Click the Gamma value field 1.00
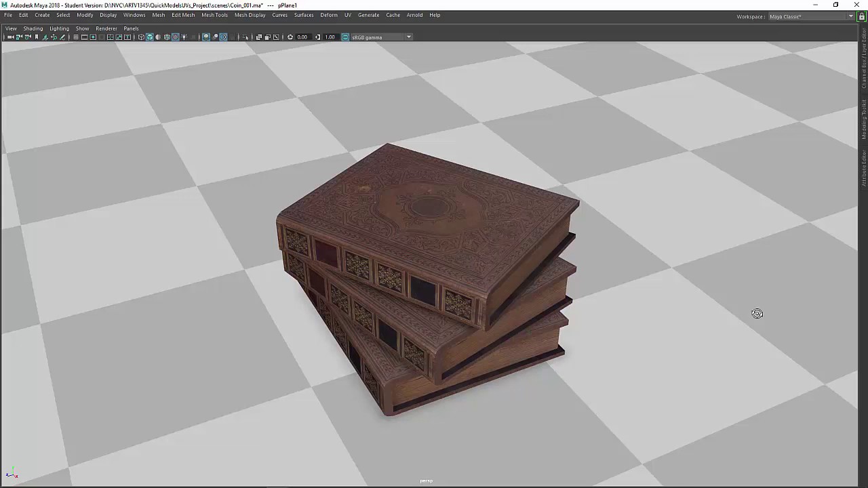Image resolution: width=868 pixels, height=488 pixels. (x=331, y=37)
